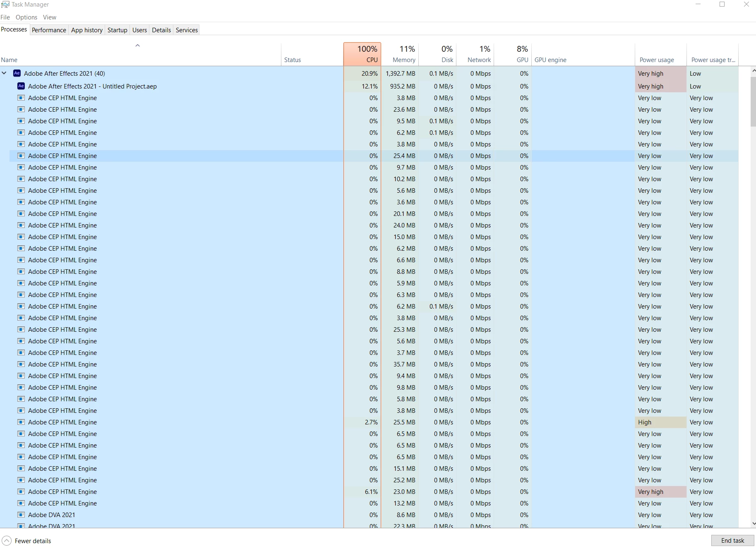Click the Status column header
Image resolution: width=756 pixels, height=551 pixels.
pos(312,54)
